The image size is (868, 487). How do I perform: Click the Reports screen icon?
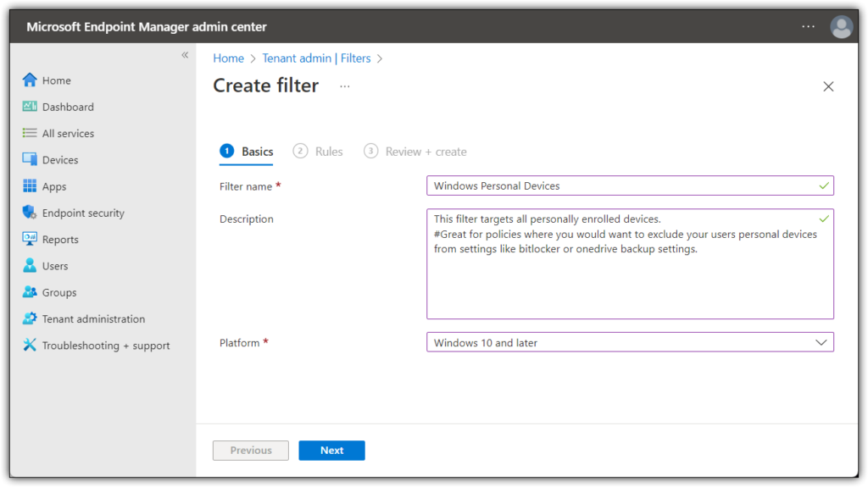30,239
